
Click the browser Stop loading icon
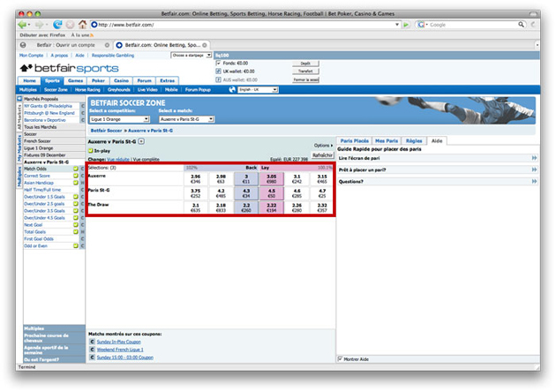[71, 25]
